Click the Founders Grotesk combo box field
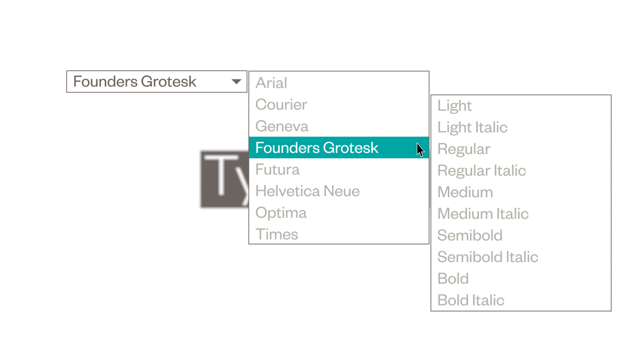Image resolution: width=644 pixels, height=362 pixels. (157, 81)
